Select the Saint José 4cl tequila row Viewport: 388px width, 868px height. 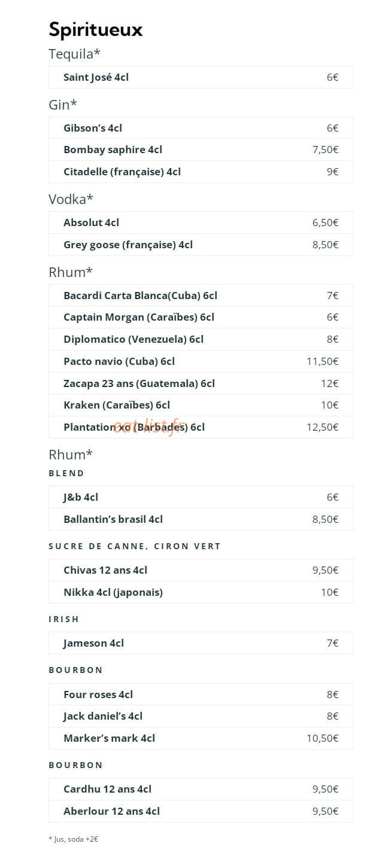click(x=201, y=77)
